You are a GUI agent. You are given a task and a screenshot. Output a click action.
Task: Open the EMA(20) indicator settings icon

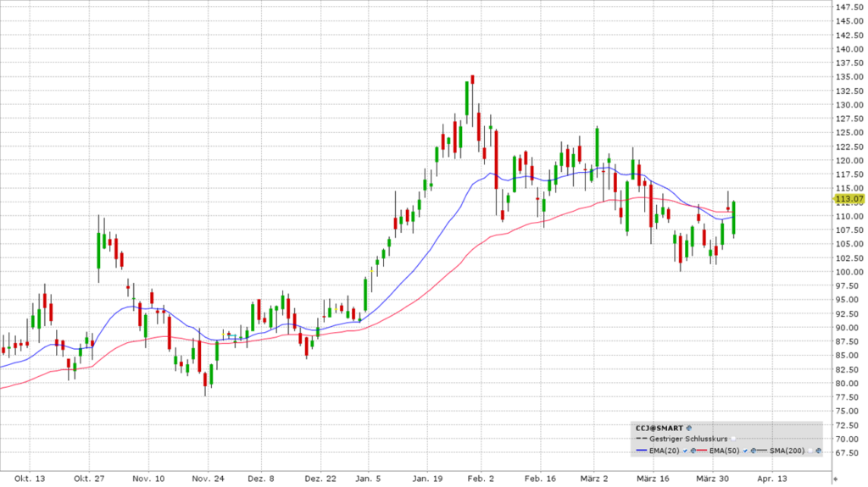(x=693, y=451)
